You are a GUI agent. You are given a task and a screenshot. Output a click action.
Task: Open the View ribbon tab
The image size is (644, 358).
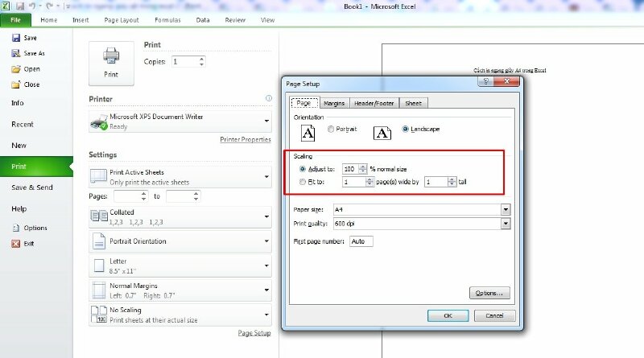267,20
